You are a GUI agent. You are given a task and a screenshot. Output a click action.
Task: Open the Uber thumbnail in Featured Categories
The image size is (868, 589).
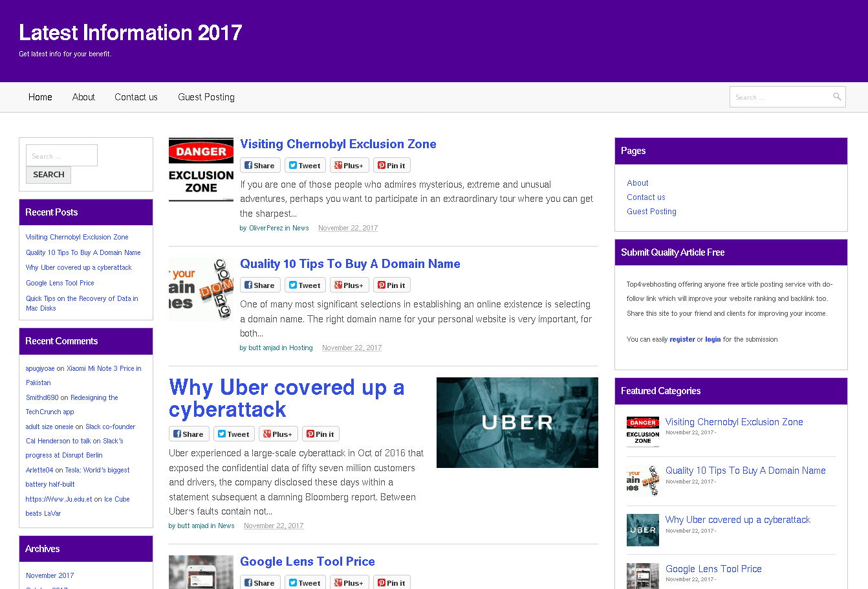click(643, 530)
